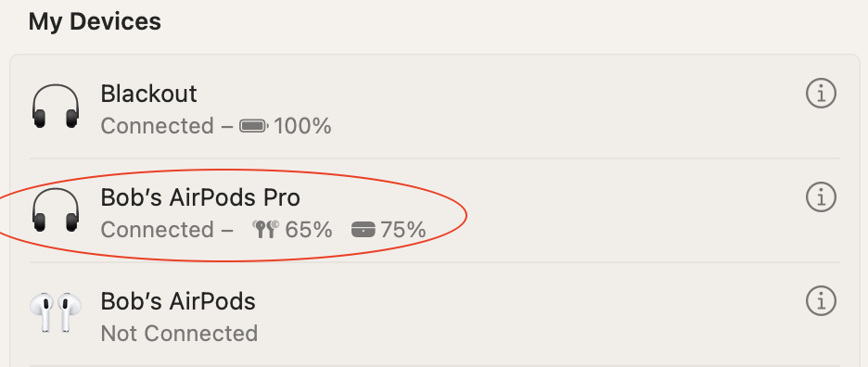Click the AirPods Pro case battery icon

coord(364,229)
